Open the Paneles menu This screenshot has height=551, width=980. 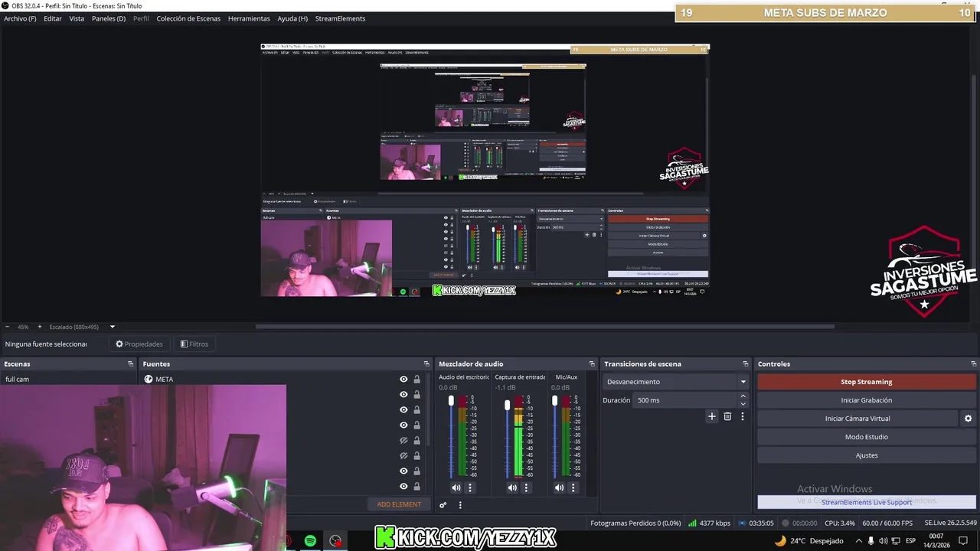(x=109, y=18)
